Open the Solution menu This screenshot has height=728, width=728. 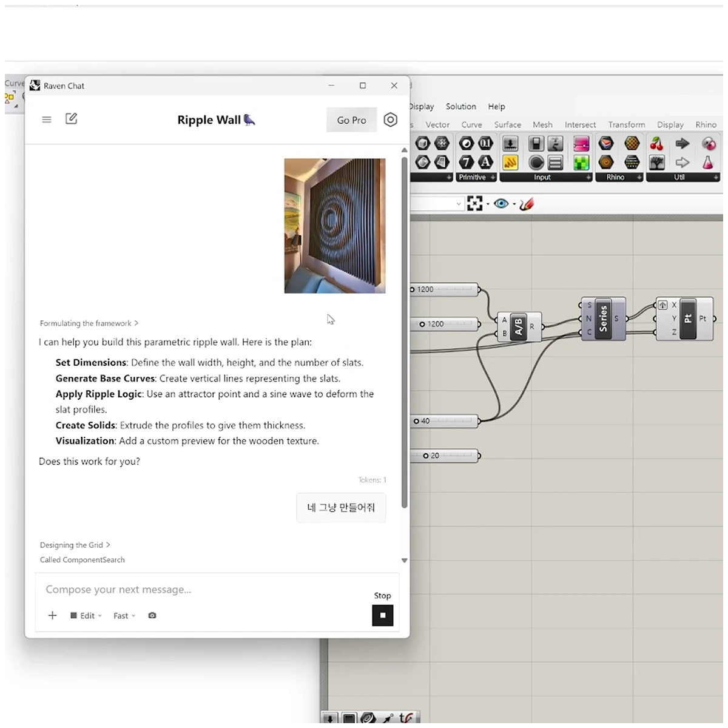[x=460, y=106]
